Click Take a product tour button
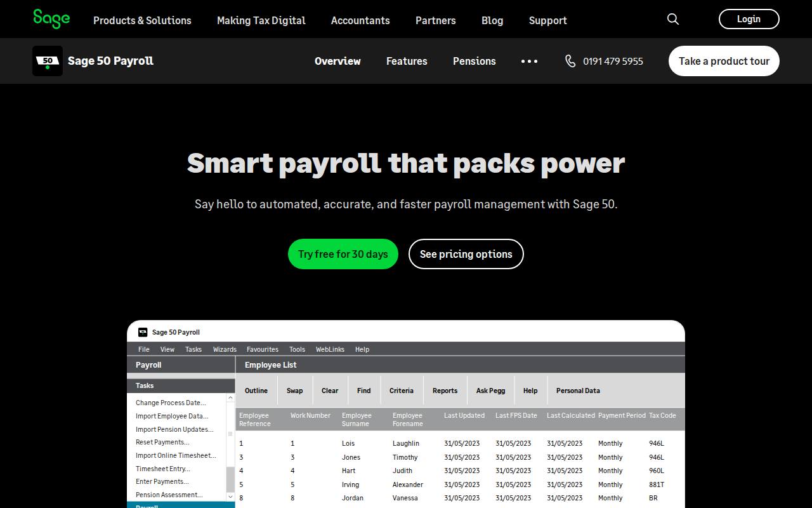 (x=724, y=61)
